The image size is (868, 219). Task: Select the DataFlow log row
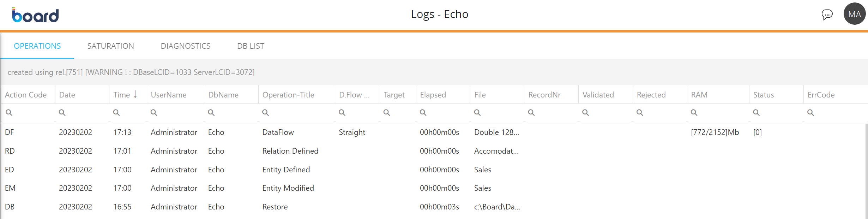(x=278, y=132)
